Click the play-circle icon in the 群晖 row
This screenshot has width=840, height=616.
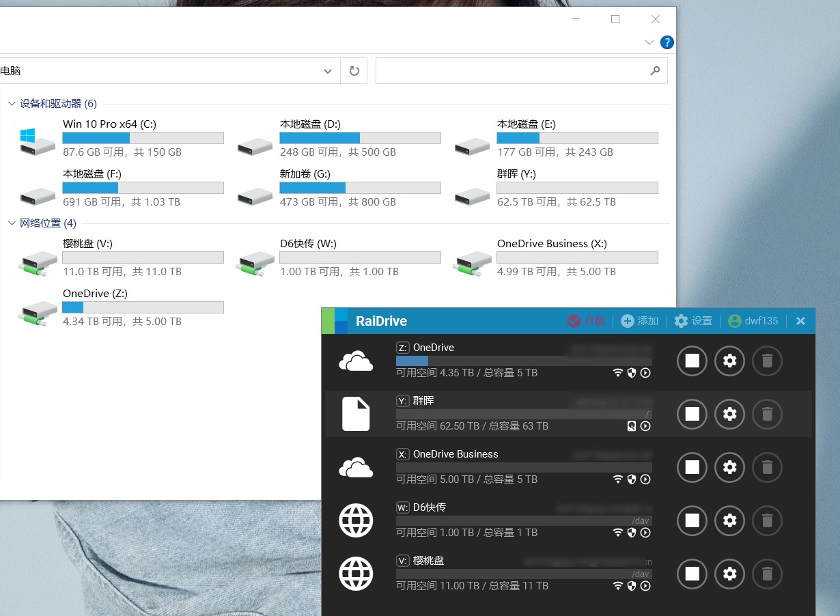645,426
